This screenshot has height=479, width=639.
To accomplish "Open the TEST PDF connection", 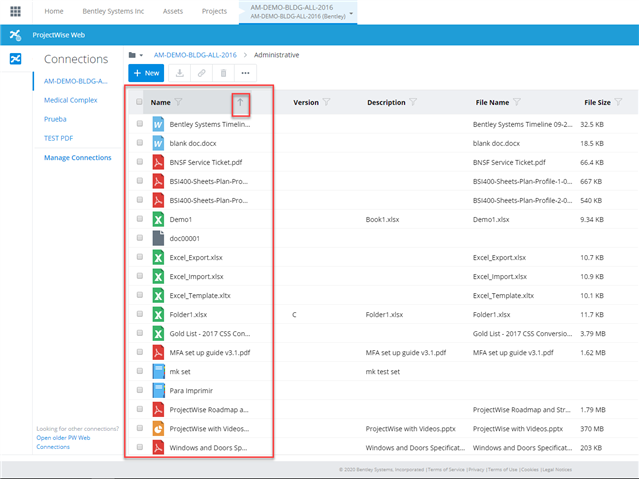I will coord(58,138).
